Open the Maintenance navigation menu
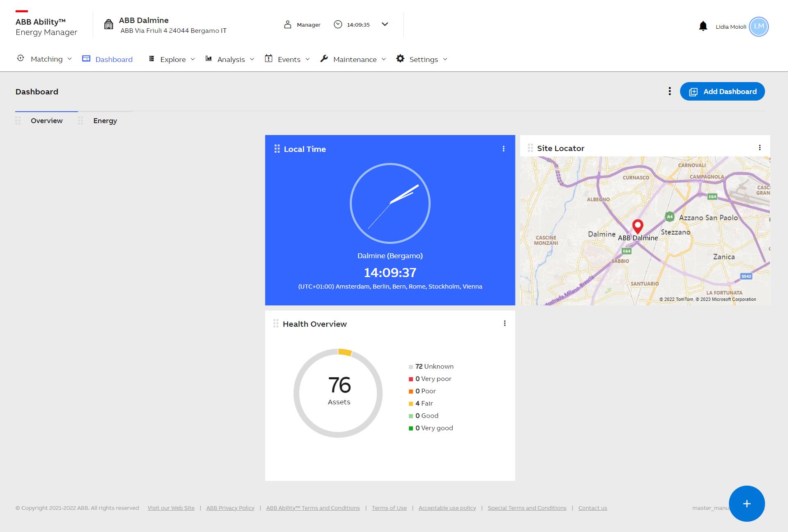This screenshot has height=532, width=788. [x=353, y=59]
